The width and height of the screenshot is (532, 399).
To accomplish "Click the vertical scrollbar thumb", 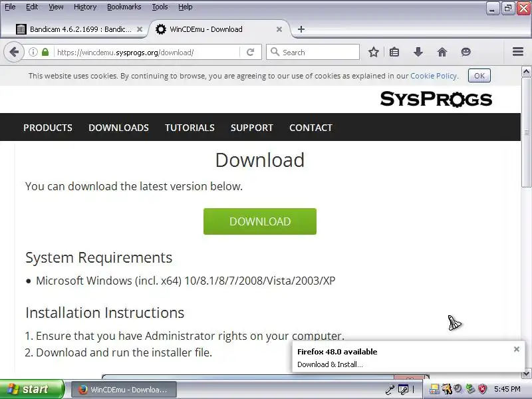I will [526, 132].
